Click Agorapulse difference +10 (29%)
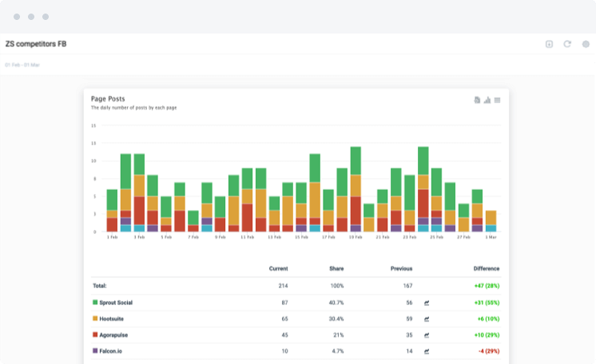This screenshot has width=596, height=364. click(x=487, y=335)
